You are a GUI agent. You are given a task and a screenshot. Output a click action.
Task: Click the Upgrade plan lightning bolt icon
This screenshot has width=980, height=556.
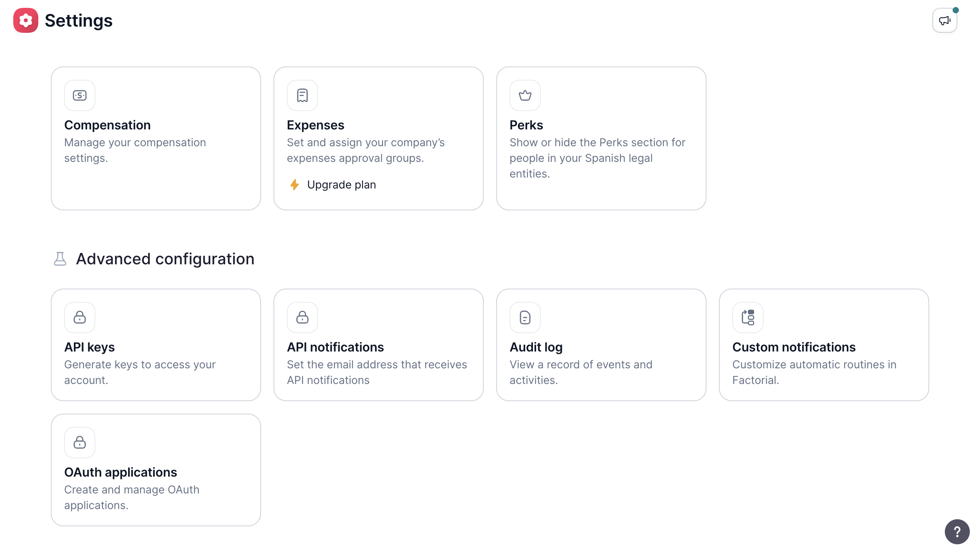[295, 185]
